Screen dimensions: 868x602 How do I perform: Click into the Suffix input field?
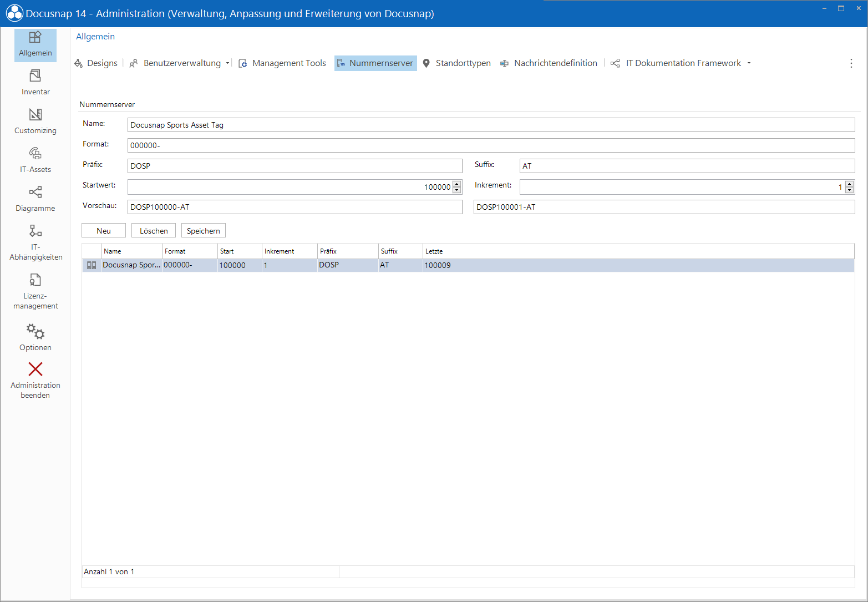pos(687,166)
